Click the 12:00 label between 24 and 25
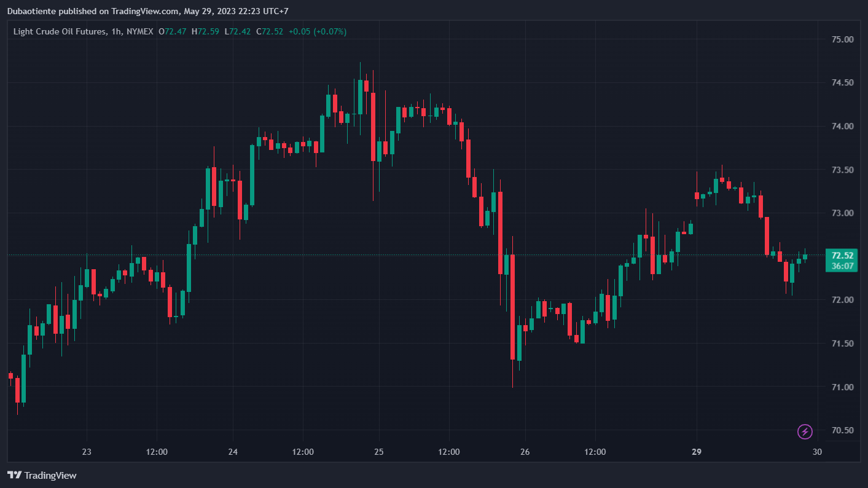Image resolution: width=868 pixels, height=488 pixels. tap(303, 452)
